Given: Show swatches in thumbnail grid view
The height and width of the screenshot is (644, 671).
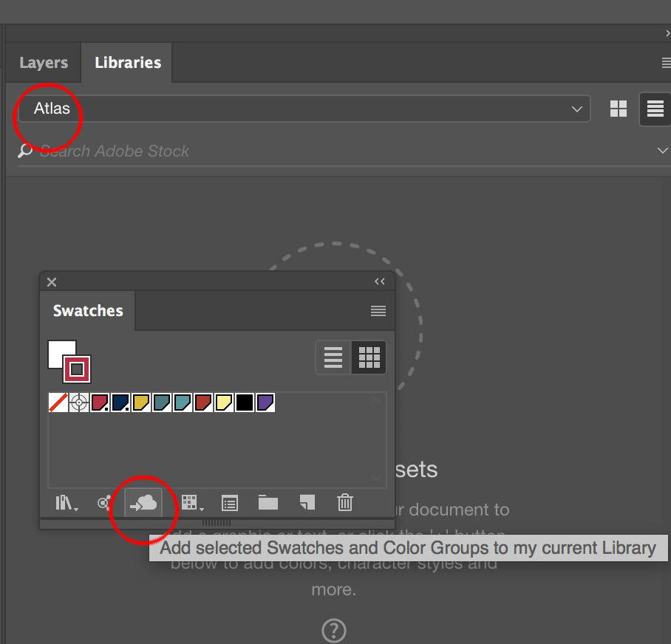Looking at the screenshot, I should click(369, 357).
